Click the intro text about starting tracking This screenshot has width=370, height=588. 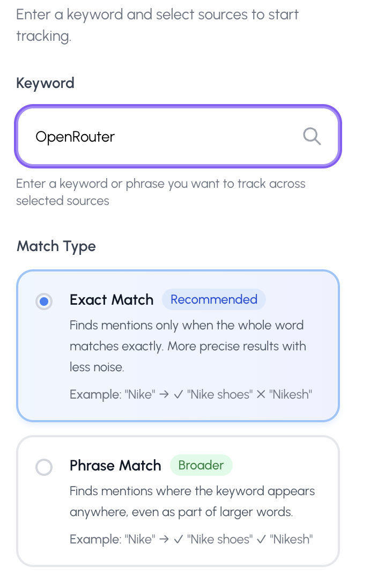157,25
